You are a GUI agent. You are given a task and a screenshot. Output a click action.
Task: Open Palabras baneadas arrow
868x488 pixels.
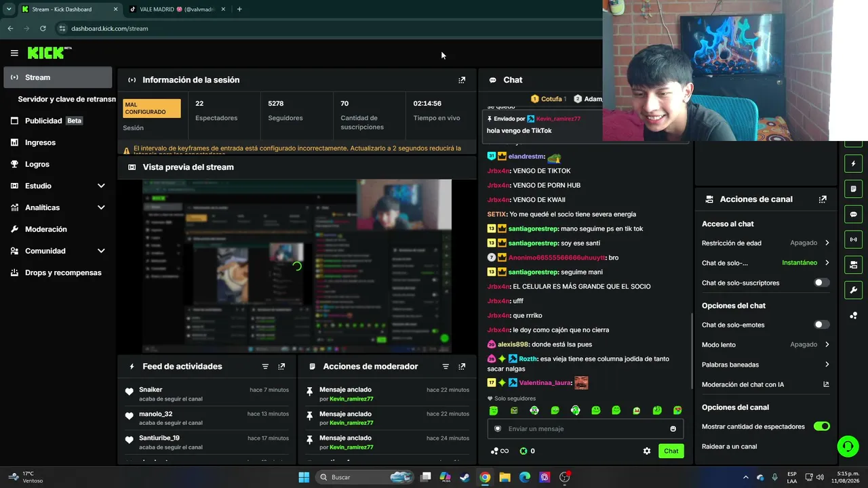(x=827, y=365)
